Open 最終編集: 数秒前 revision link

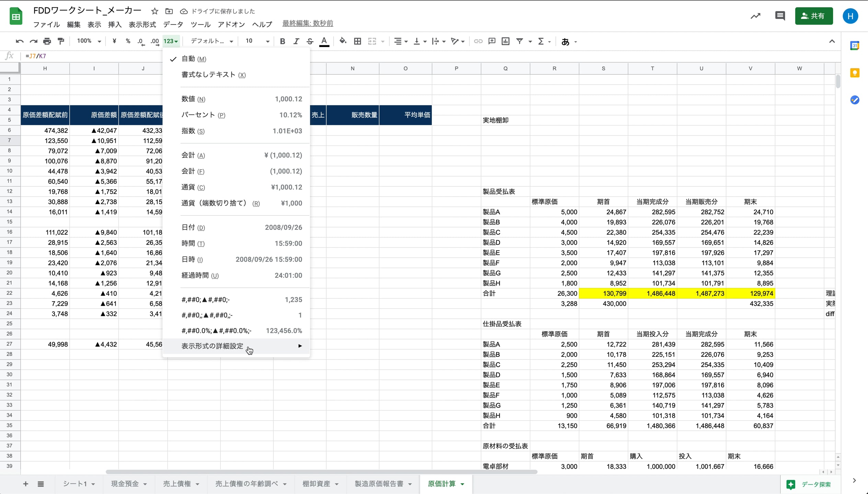308,23
